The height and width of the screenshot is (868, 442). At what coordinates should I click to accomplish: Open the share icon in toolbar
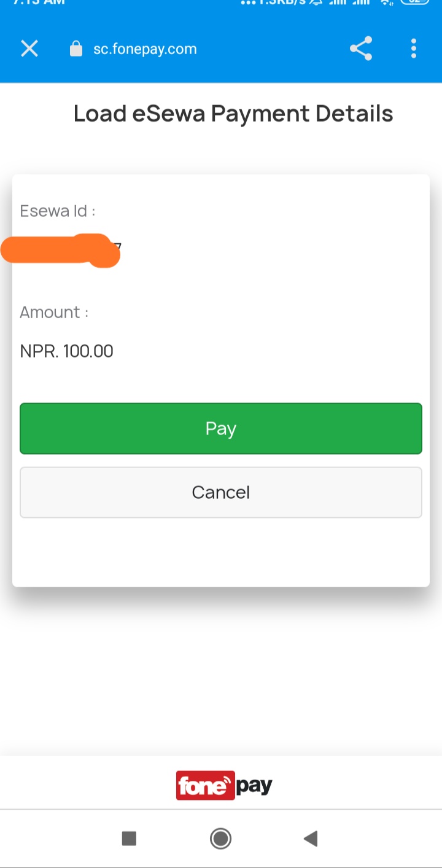pos(361,49)
